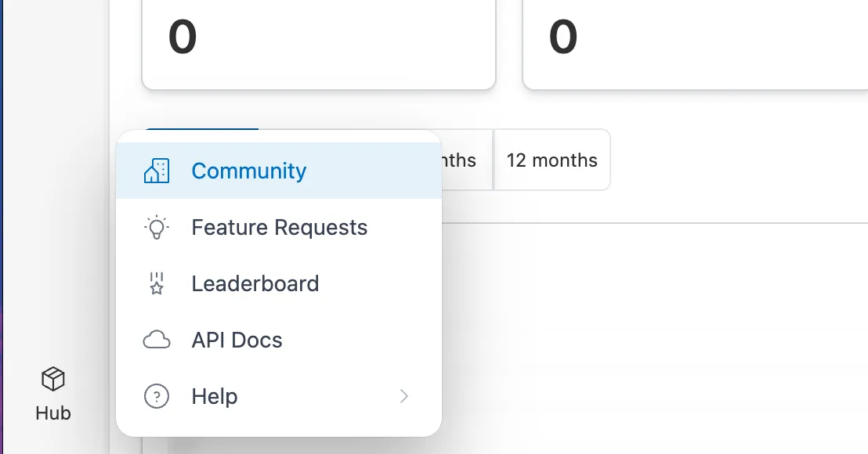This screenshot has width=868, height=454.
Task: Click the blank sidebar area above Hub
Action: click(x=53, y=196)
